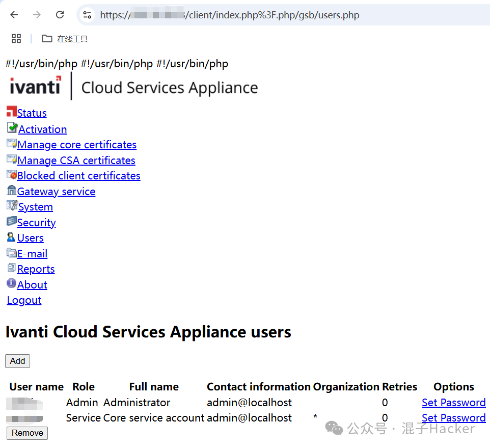This screenshot has height=448, width=490.
Task: Click the Users person icon
Action: pos(11,236)
